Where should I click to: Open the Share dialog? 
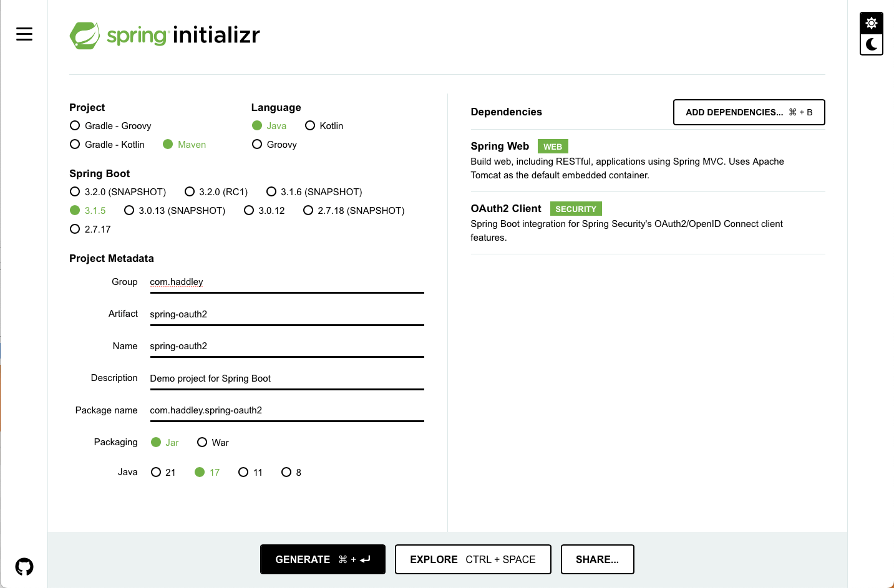pos(597,559)
